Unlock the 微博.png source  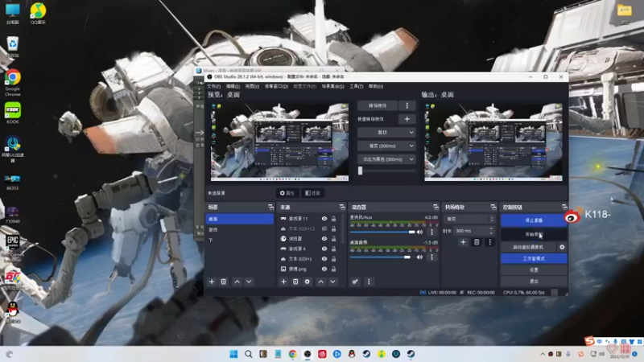333,269
